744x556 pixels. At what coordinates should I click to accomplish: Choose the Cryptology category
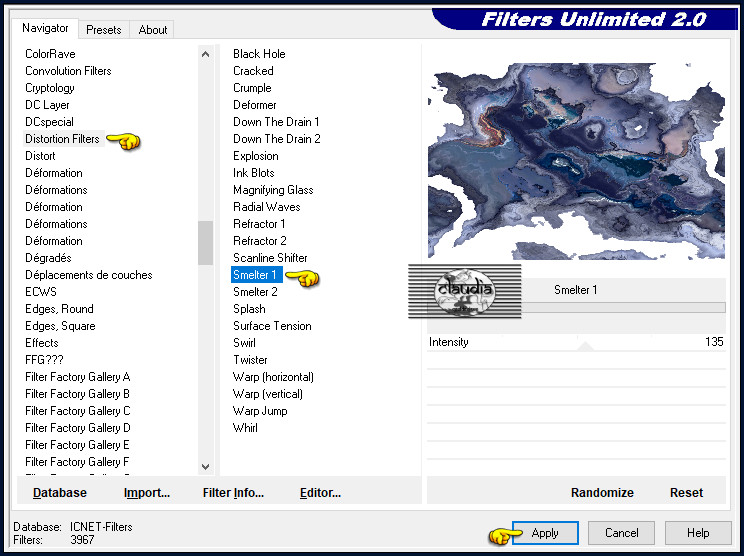(49, 88)
